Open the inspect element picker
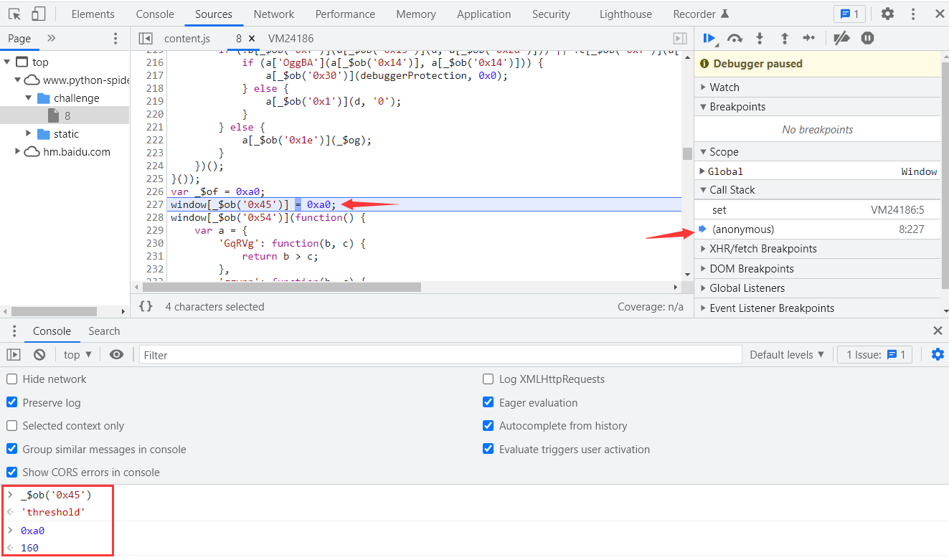 click(14, 14)
